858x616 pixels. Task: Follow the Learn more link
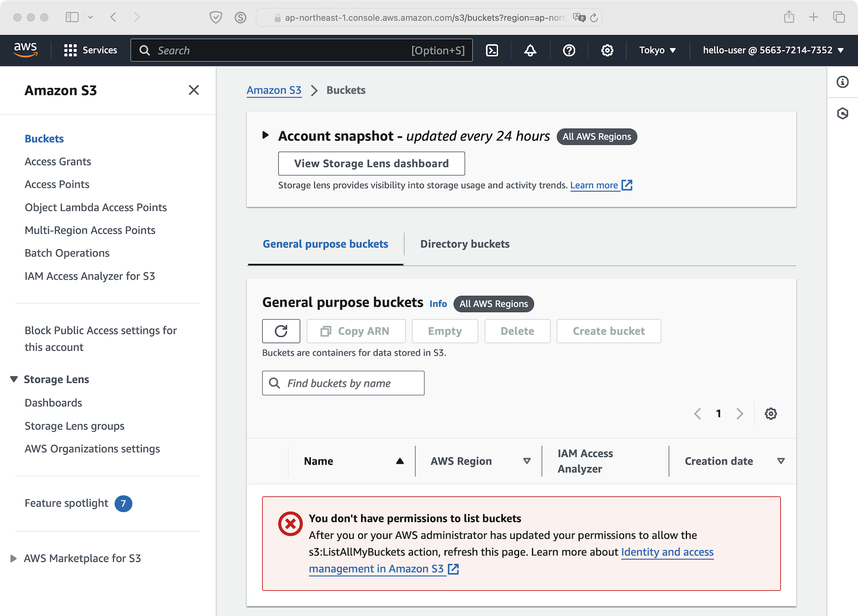pyautogui.click(x=601, y=185)
